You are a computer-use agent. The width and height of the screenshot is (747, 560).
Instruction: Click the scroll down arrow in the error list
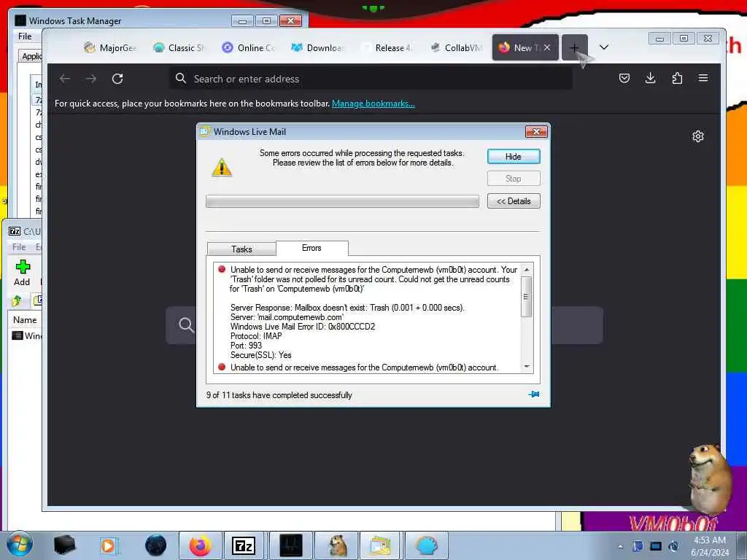527,366
